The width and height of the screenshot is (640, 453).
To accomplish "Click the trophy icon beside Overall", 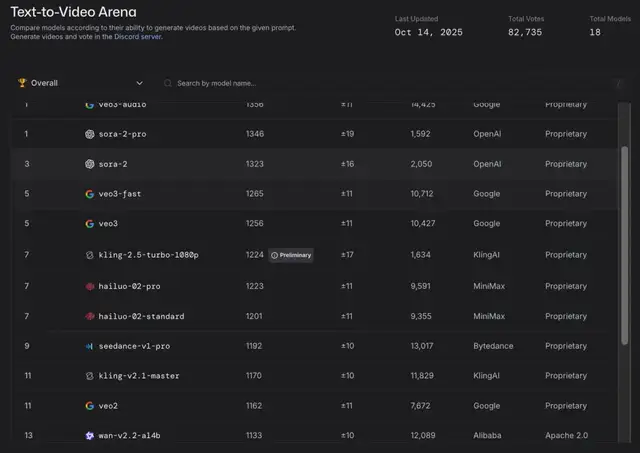I will [23, 83].
